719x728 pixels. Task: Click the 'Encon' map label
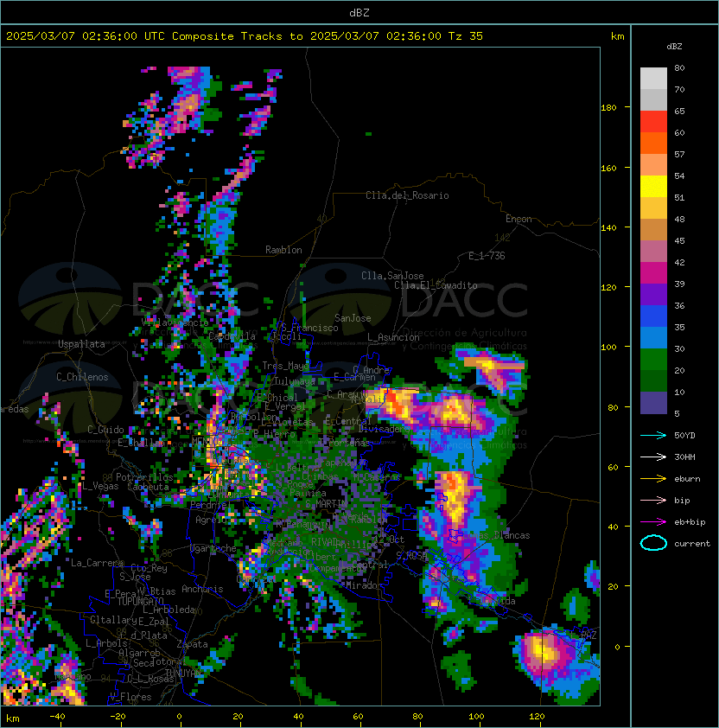519,219
